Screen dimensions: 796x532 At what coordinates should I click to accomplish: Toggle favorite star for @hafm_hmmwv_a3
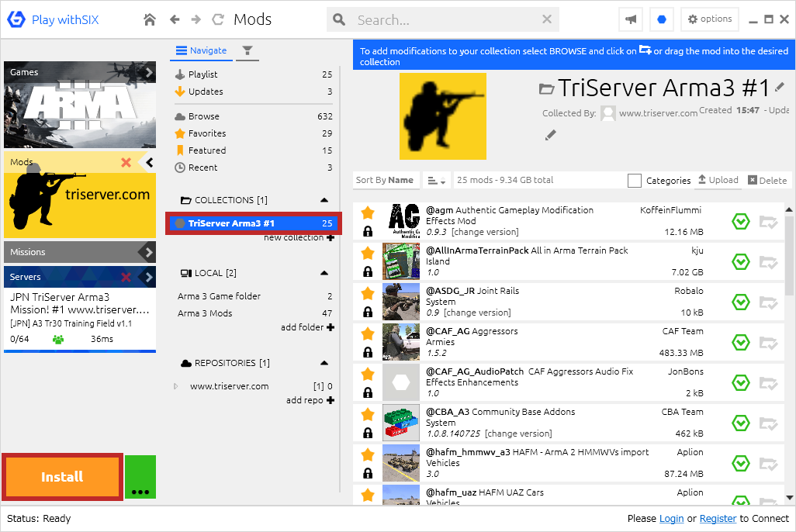368,455
